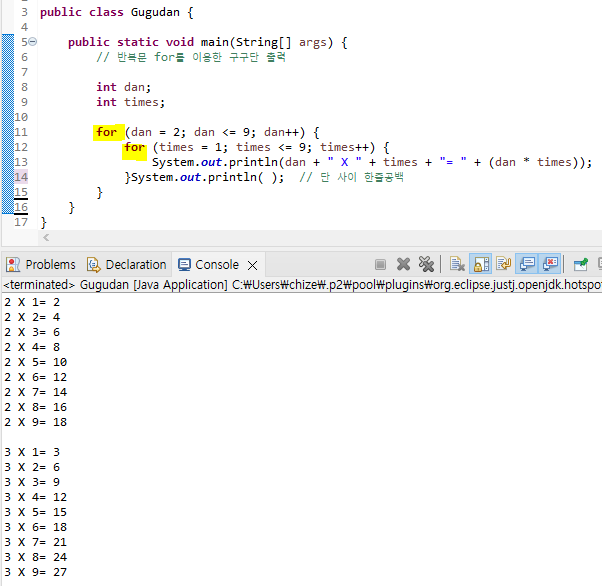602x586 pixels.
Task: Click the 'int times;' declaration line
Action: pyautogui.click(x=131, y=102)
